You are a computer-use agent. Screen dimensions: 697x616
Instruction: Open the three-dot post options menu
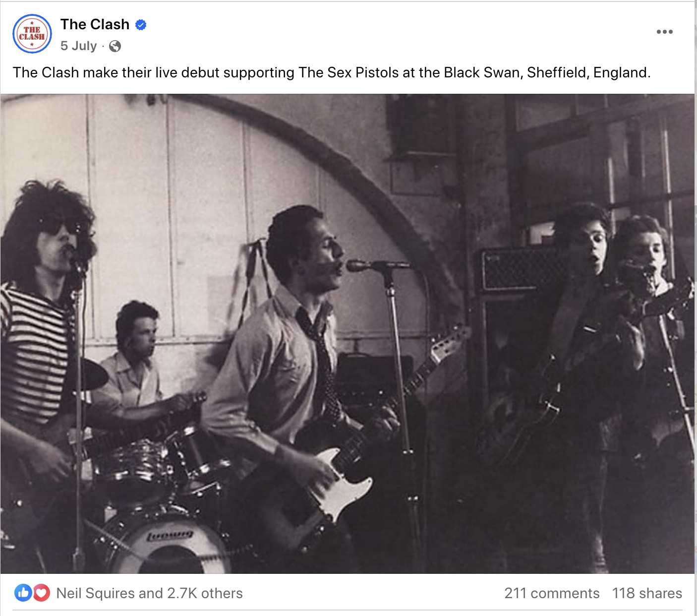click(664, 32)
